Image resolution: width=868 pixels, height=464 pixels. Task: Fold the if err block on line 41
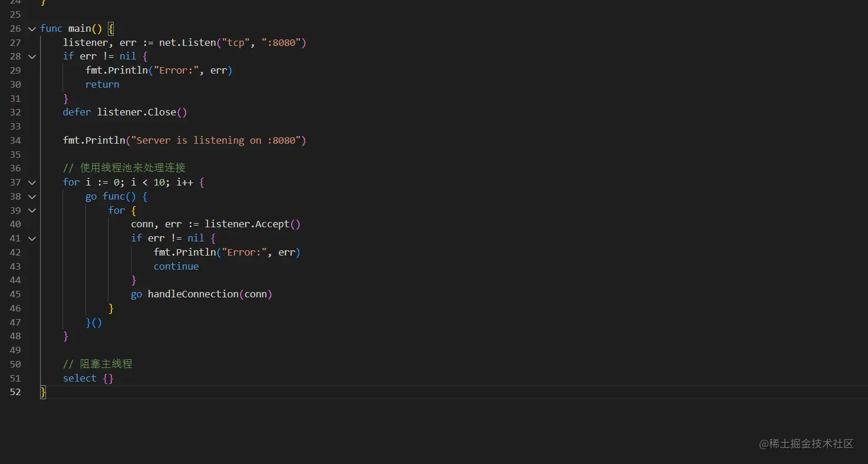pyautogui.click(x=32, y=238)
